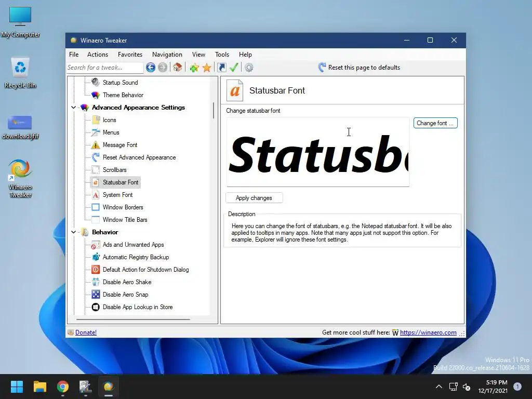Open the Tools menu
532x399 pixels.
(222, 54)
